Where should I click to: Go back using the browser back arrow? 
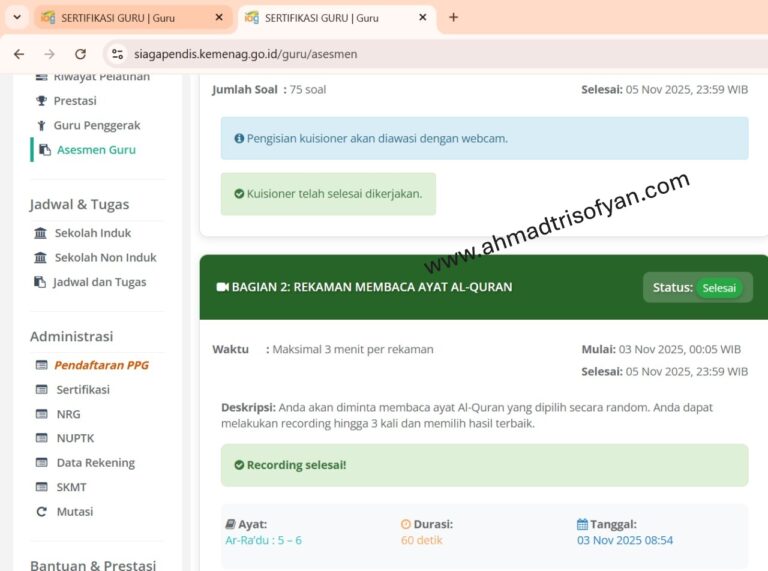pos(18,54)
